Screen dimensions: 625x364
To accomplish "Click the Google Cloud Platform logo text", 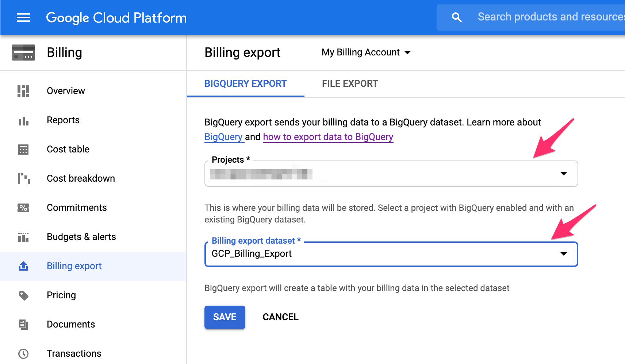I will [x=116, y=18].
